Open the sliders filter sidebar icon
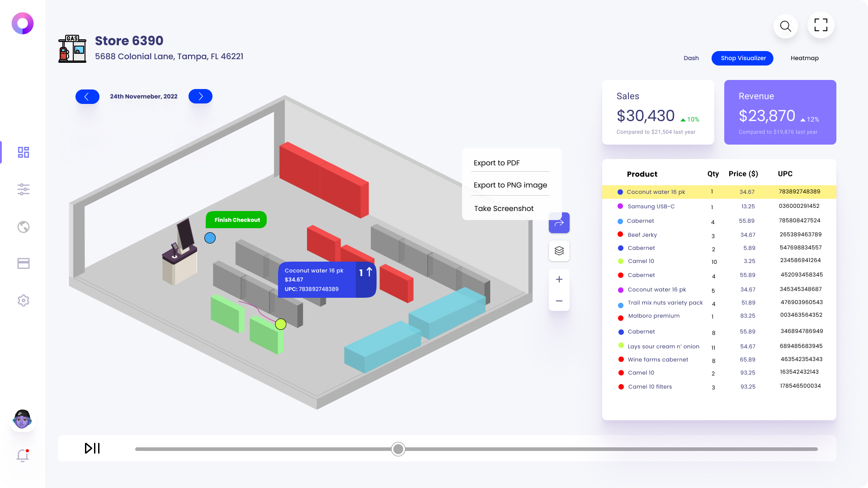868x488 pixels. coord(24,189)
